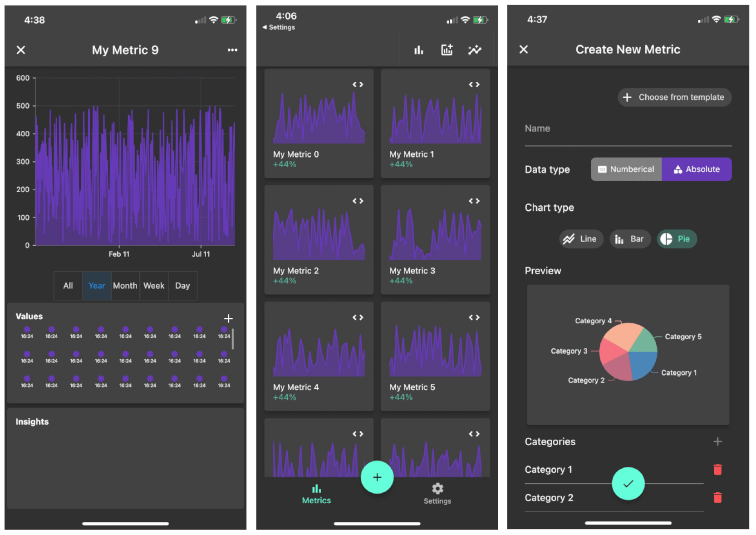Select the bar chart view icon

click(418, 50)
